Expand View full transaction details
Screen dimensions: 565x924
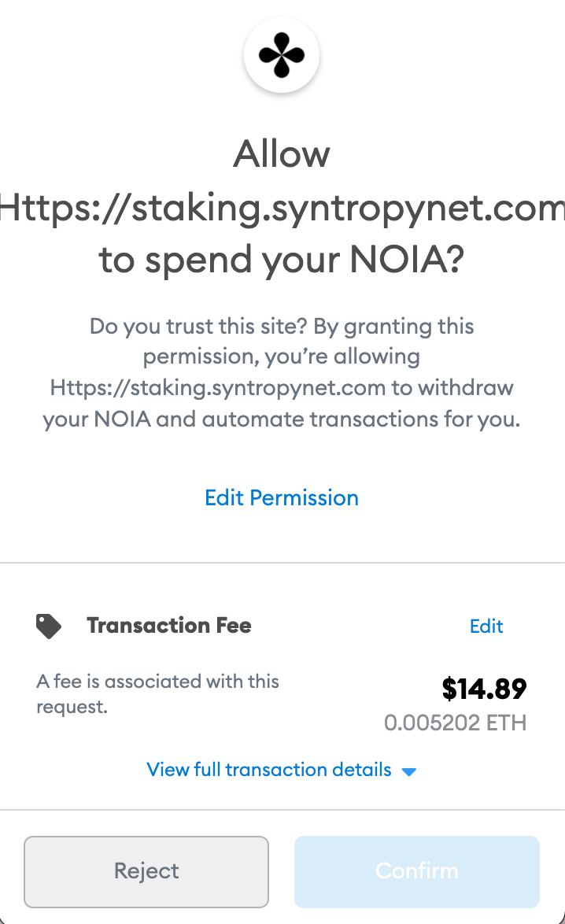(x=269, y=770)
